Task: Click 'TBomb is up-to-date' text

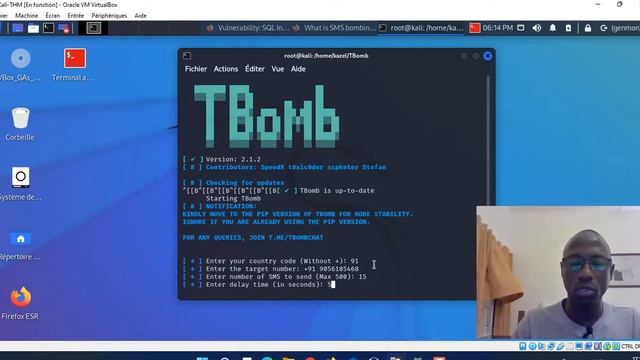Action: coord(337,191)
